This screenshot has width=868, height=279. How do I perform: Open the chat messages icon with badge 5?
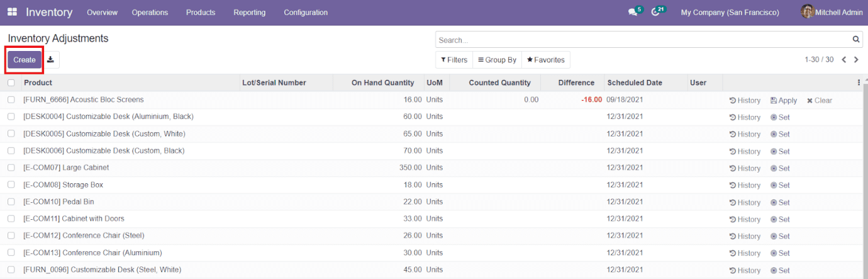tap(632, 13)
